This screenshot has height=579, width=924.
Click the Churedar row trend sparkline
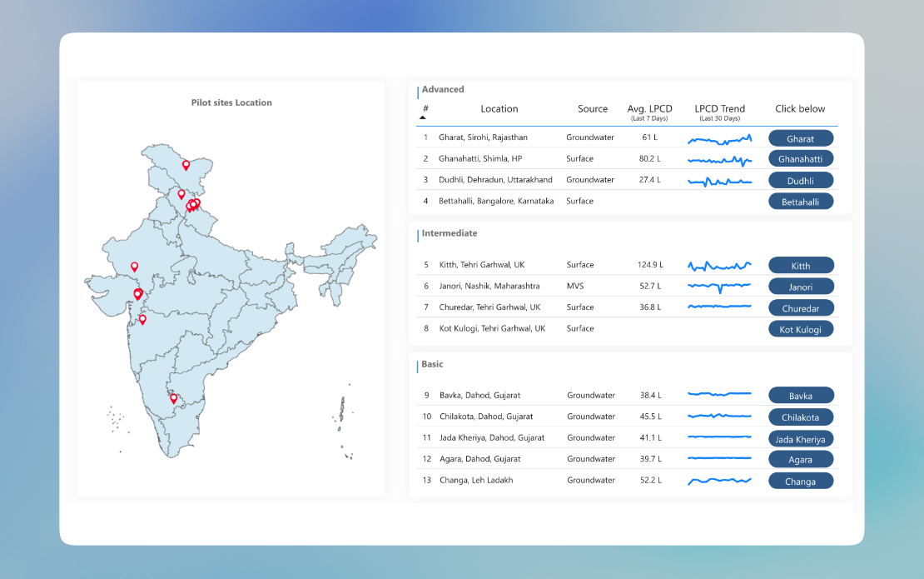(719, 307)
